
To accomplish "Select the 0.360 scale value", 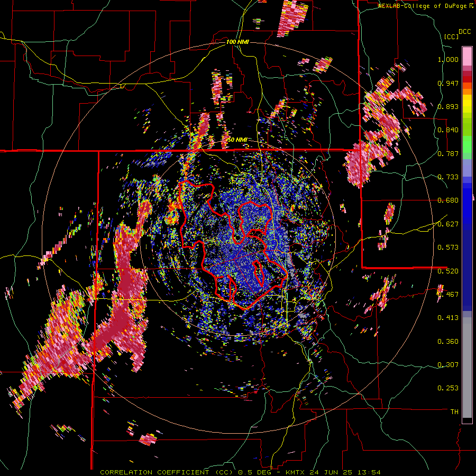I will pos(448,342).
